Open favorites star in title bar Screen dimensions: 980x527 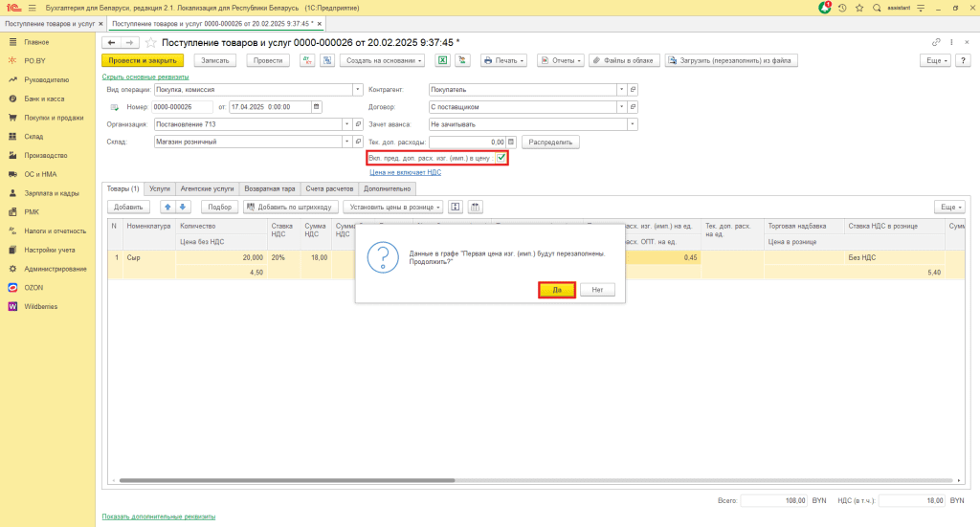point(859,8)
